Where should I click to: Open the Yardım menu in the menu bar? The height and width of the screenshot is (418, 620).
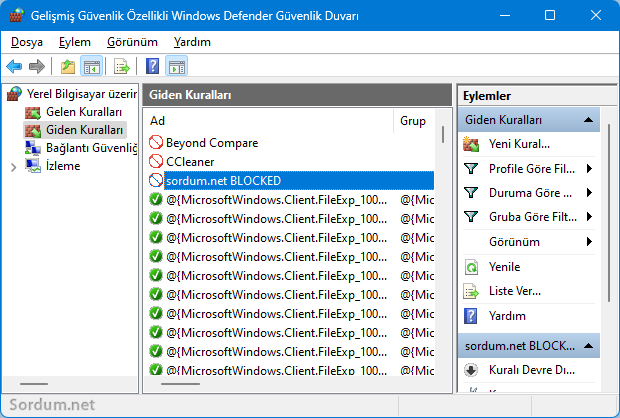point(192,42)
